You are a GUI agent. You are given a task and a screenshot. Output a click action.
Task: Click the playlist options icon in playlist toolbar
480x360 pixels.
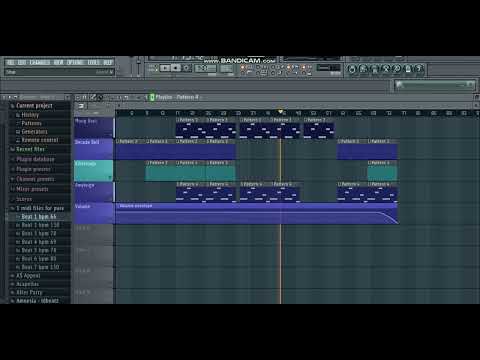[x=77, y=97]
